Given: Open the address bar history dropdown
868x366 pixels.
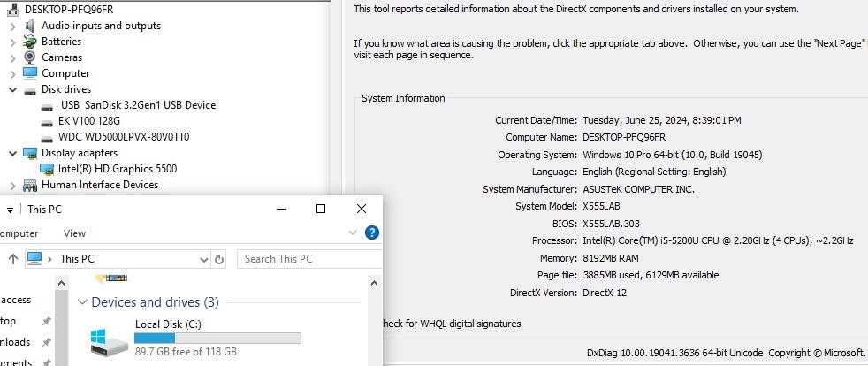Looking at the screenshot, I should point(204,259).
